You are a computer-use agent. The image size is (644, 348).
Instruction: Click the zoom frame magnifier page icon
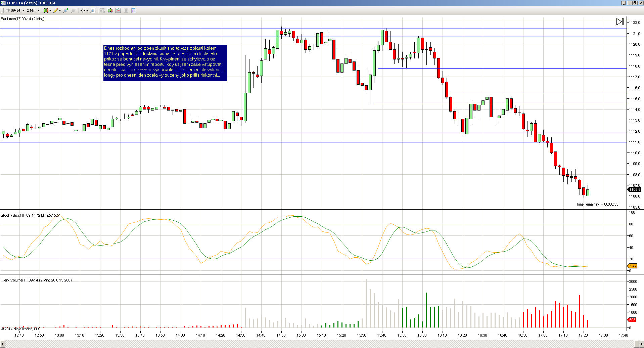(x=93, y=10)
